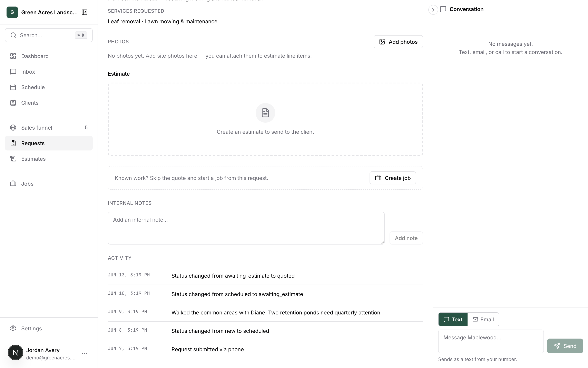Click the Dashboard grid icon
This screenshot has height=368, width=588.
(x=13, y=56)
